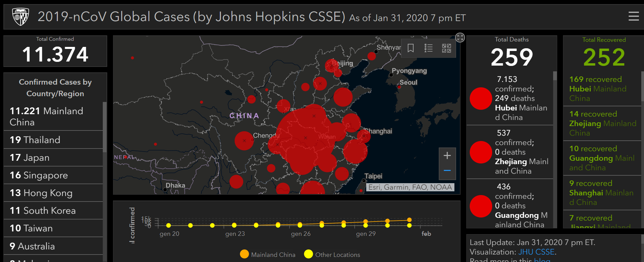Open the hamburger menu in the header
Image resolution: width=644 pixels, height=262 pixels.
633,16
